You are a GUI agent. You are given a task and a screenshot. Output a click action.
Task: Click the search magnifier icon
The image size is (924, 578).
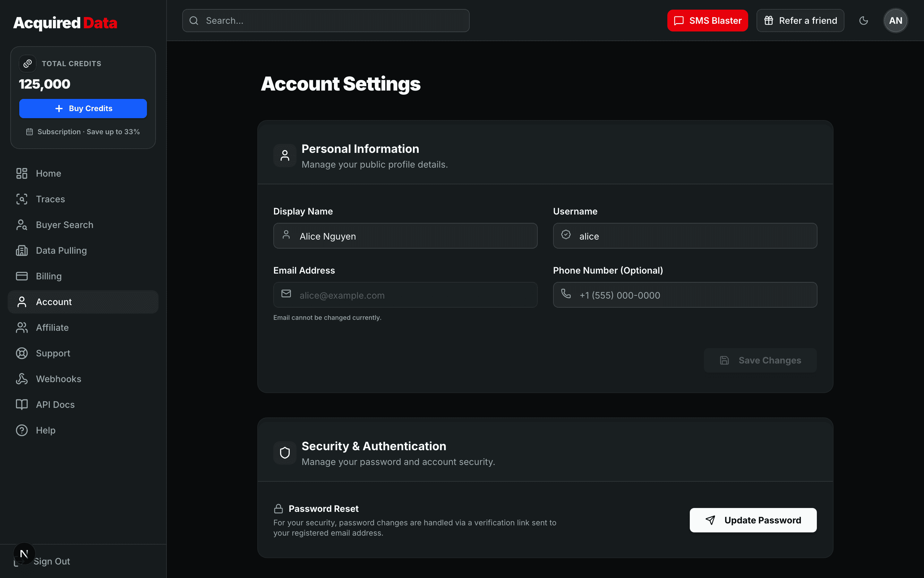point(194,21)
